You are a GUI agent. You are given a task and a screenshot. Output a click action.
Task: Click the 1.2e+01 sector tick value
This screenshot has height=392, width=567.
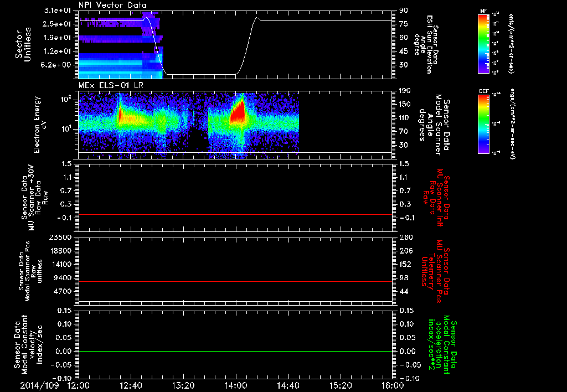tap(57, 51)
